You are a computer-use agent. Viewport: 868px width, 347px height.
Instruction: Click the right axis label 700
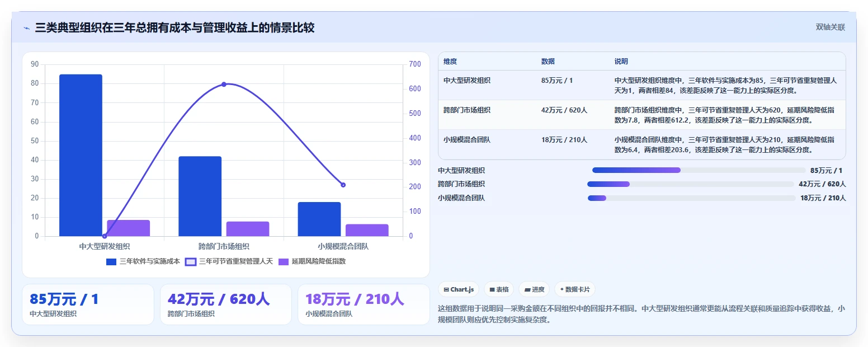(x=414, y=64)
